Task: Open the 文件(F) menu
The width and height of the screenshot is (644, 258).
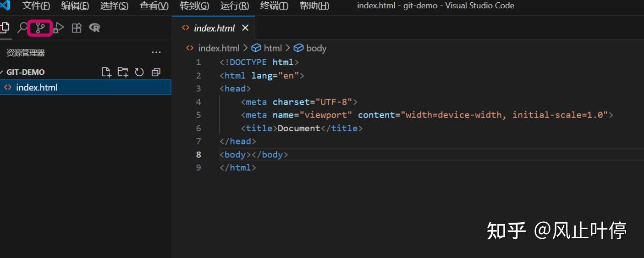Action: pos(36,6)
